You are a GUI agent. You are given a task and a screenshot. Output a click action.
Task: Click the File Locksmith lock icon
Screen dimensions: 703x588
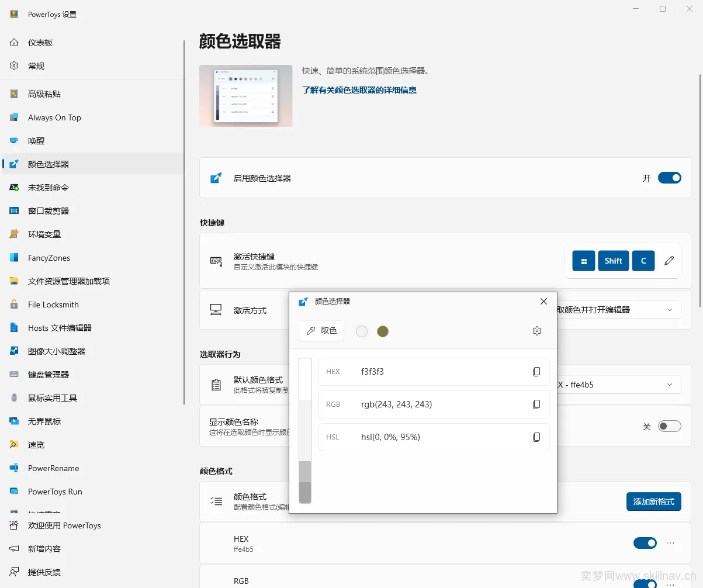click(14, 305)
